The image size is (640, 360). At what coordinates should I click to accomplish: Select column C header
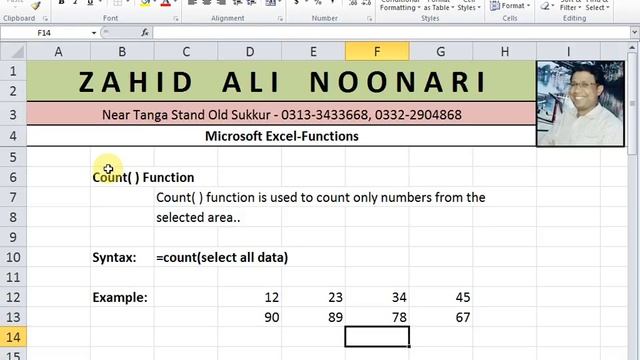[x=186, y=51]
